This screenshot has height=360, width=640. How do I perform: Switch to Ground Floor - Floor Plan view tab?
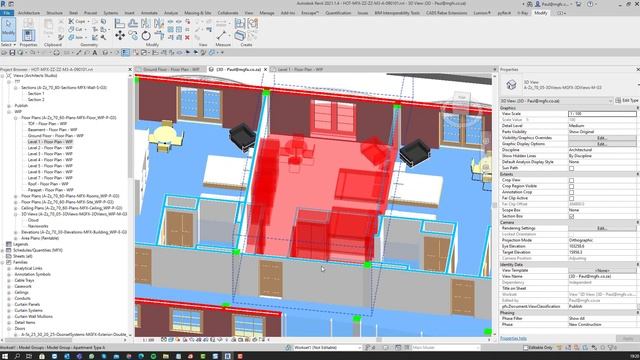point(171,69)
